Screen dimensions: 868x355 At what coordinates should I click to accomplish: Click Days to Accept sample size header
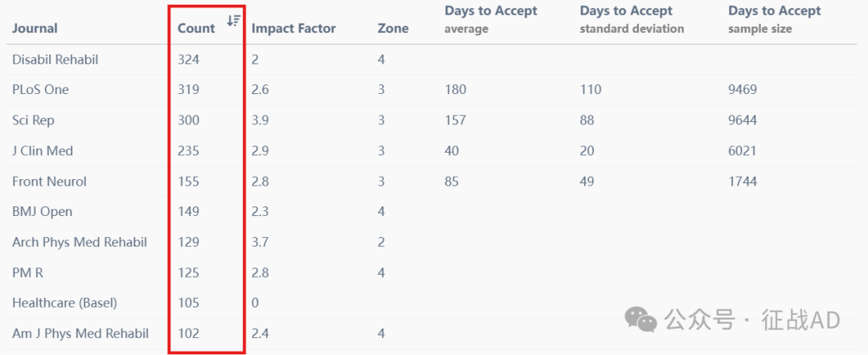pyautogui.click(x=775, y=19)
